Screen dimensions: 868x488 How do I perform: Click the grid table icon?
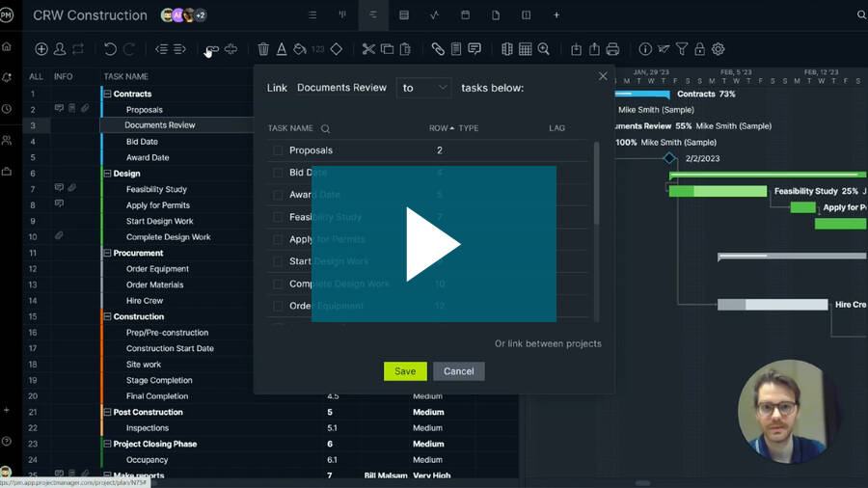(526, 49)
